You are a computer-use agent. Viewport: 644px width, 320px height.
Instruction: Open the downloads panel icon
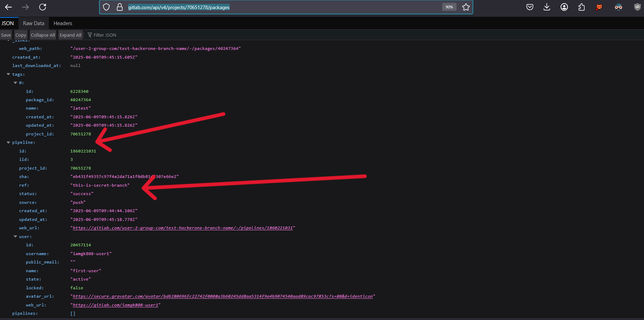tap(547, 7)
